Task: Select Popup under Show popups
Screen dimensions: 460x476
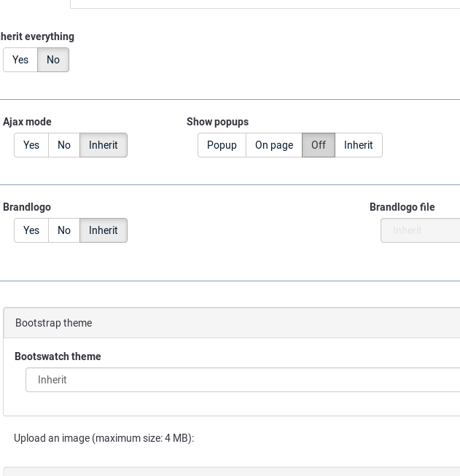Action: [x=222, y=145]
